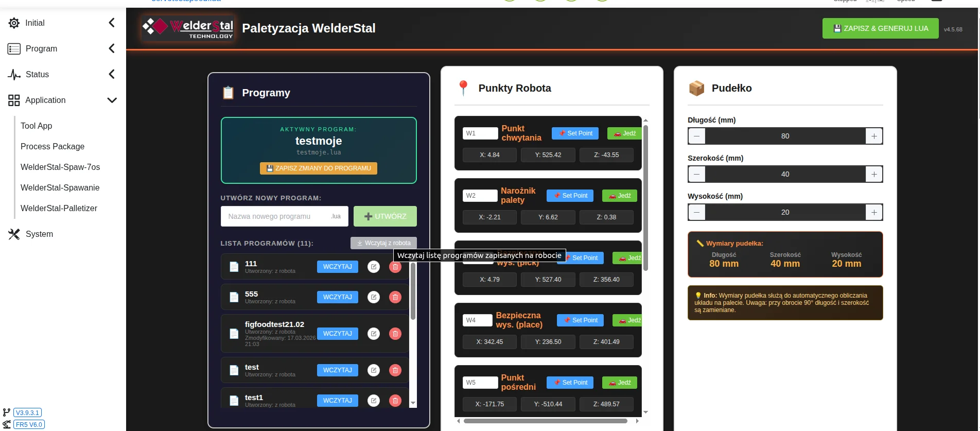
Task: Open the System menu item
Action: [x=39, y=234]
